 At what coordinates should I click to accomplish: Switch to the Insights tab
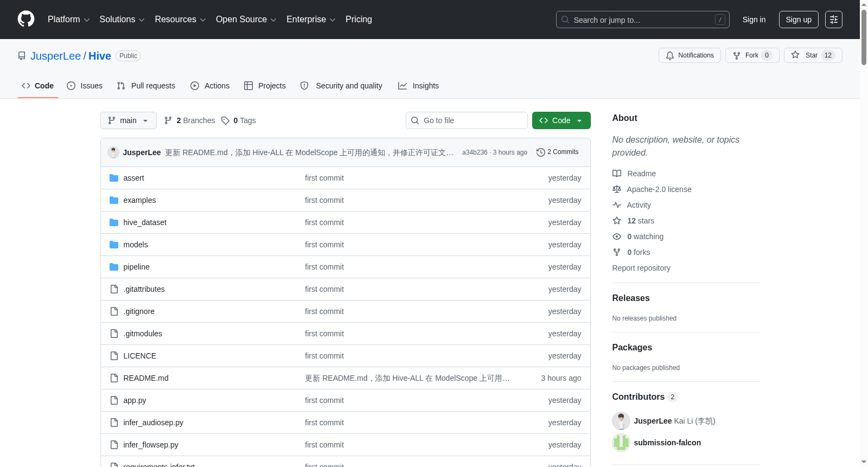pos(418,86)
